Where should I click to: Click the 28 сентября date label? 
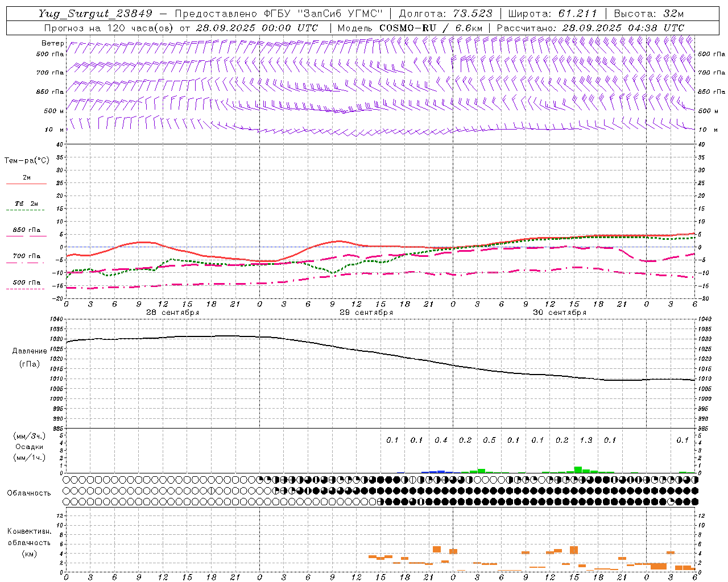point(172,313)
